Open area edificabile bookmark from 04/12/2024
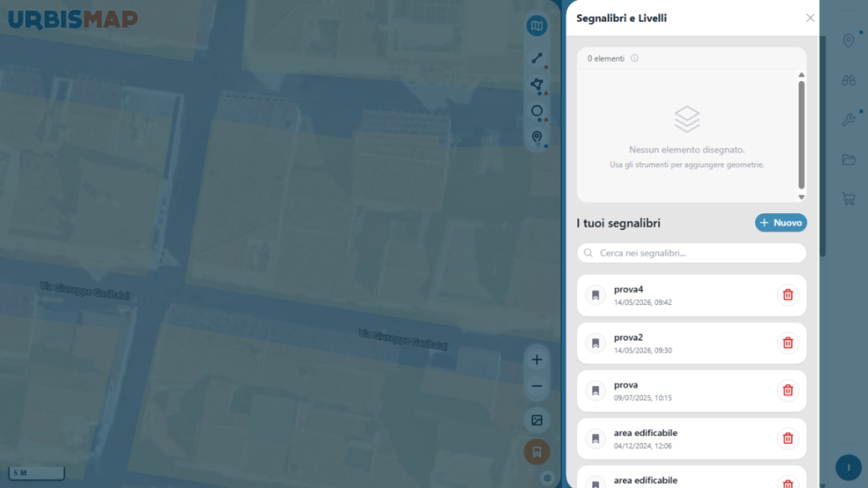Screen dimensions: 868x488 (x=691, y=439)
